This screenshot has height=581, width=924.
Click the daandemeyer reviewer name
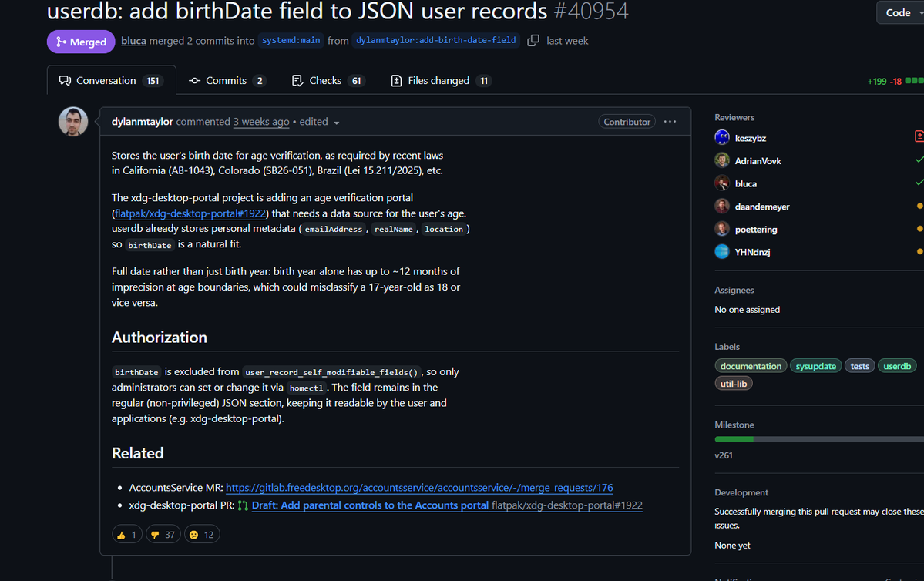pos(762,207)
